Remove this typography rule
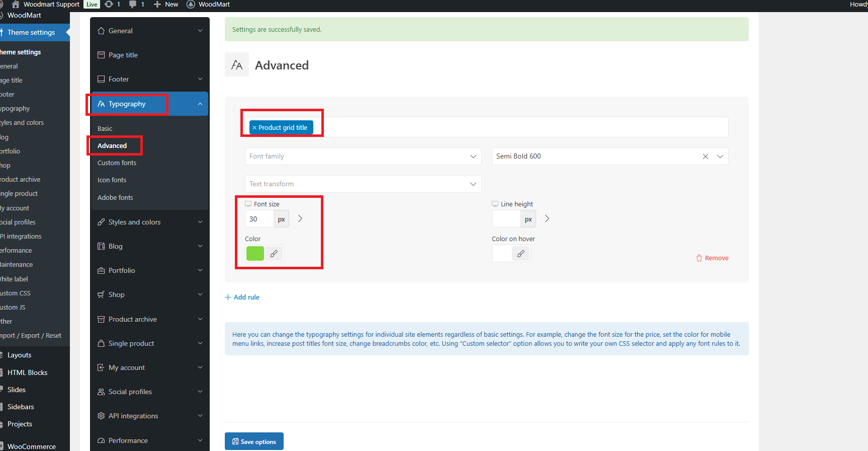The image size is (868, 451). tap(712, 258)
